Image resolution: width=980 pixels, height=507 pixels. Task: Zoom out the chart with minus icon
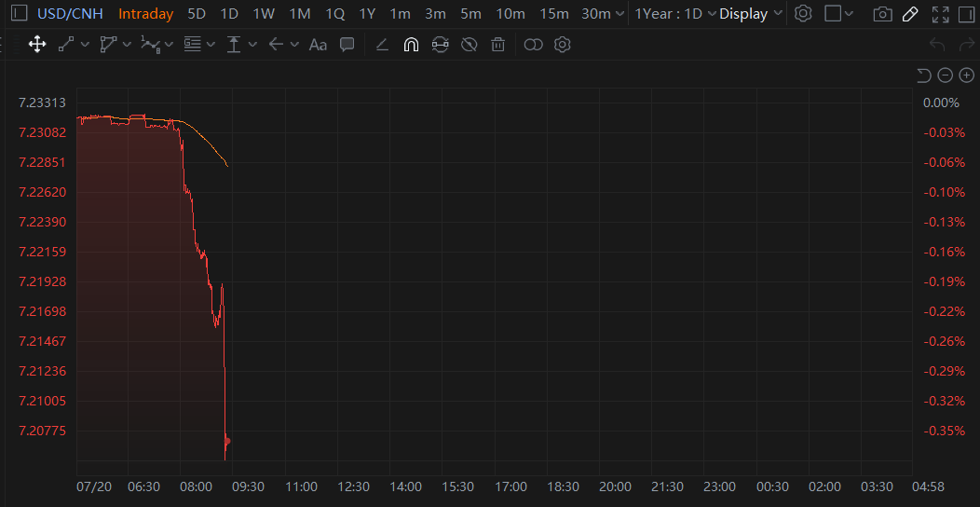pyautogui.click(x=945, y=75)
